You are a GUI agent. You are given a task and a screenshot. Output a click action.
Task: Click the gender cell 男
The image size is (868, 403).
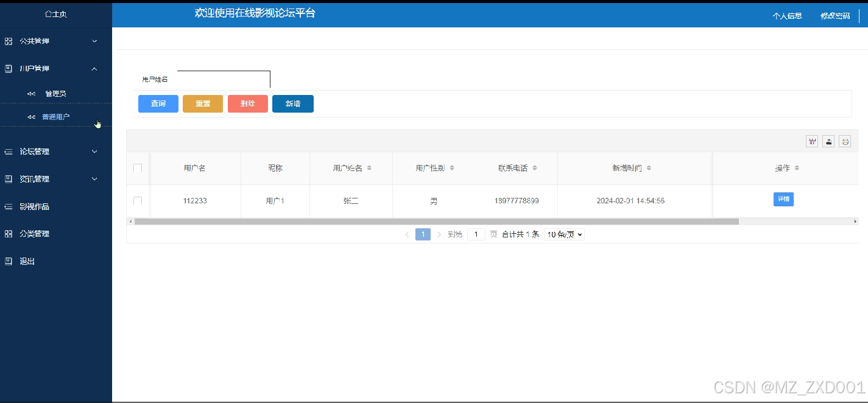coord(434,201)
